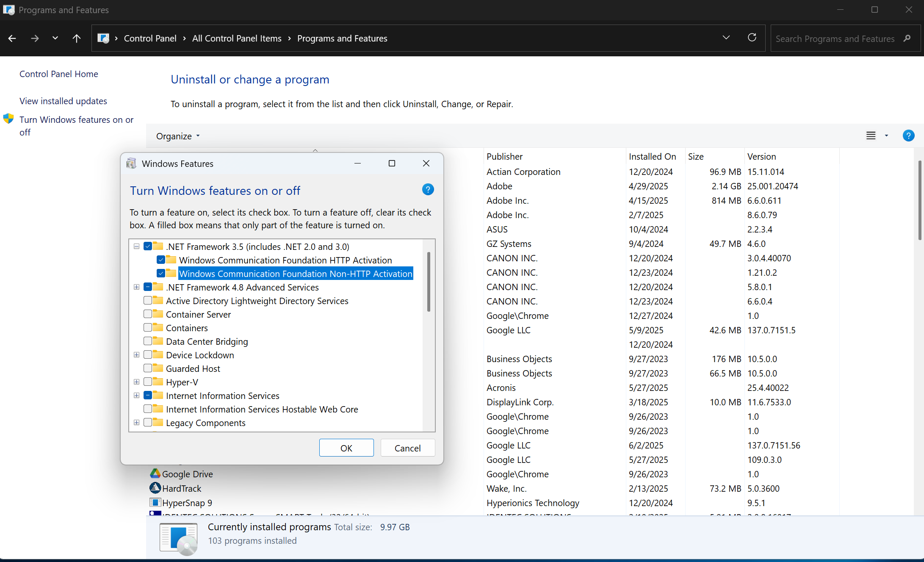
Task: Enable the Guarded Host checkbox
Action: click(x=148, y=368)
